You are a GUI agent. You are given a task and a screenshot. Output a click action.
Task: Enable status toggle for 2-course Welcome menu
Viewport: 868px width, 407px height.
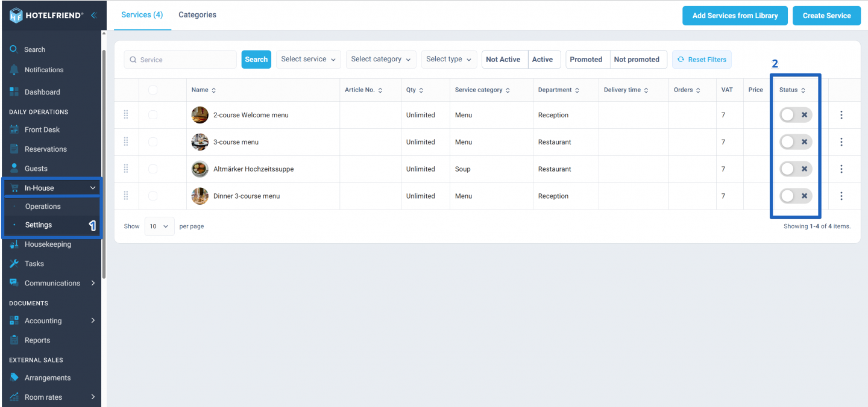coord(796,115)
